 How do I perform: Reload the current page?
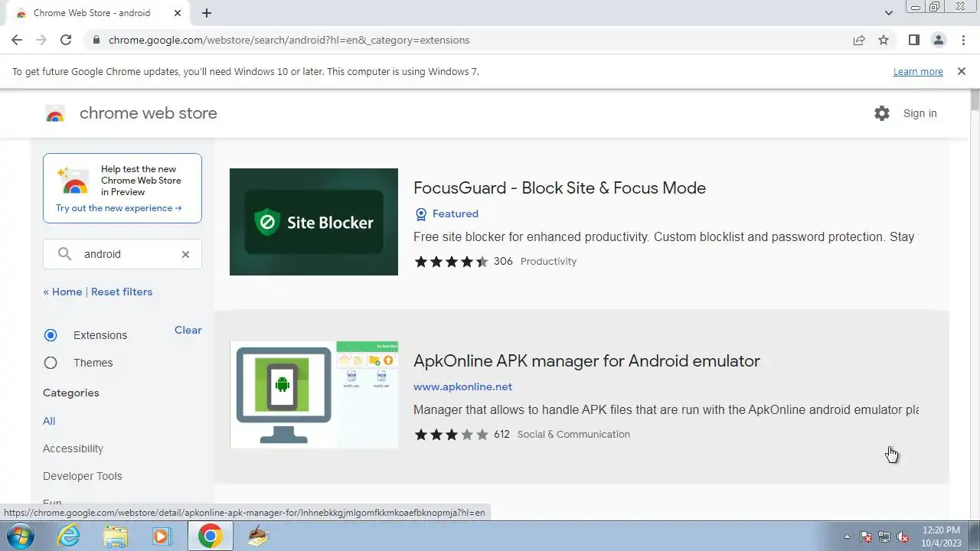[x=66, y=40]
